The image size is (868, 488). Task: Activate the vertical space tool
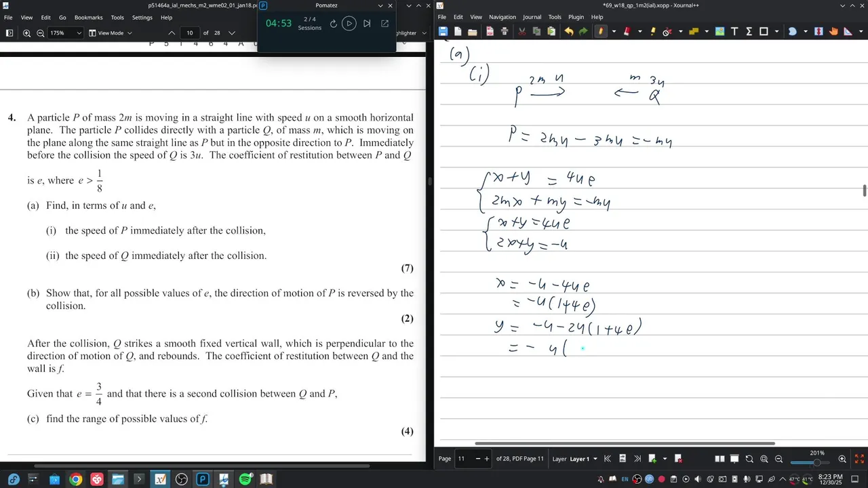[818, 31]
